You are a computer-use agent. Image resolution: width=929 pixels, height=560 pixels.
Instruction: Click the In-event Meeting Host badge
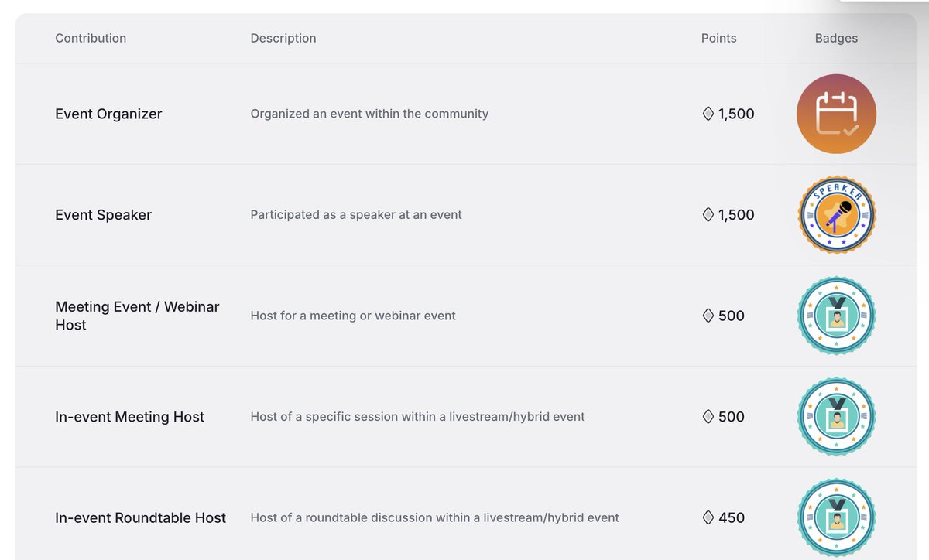click(x=836, y=417)
